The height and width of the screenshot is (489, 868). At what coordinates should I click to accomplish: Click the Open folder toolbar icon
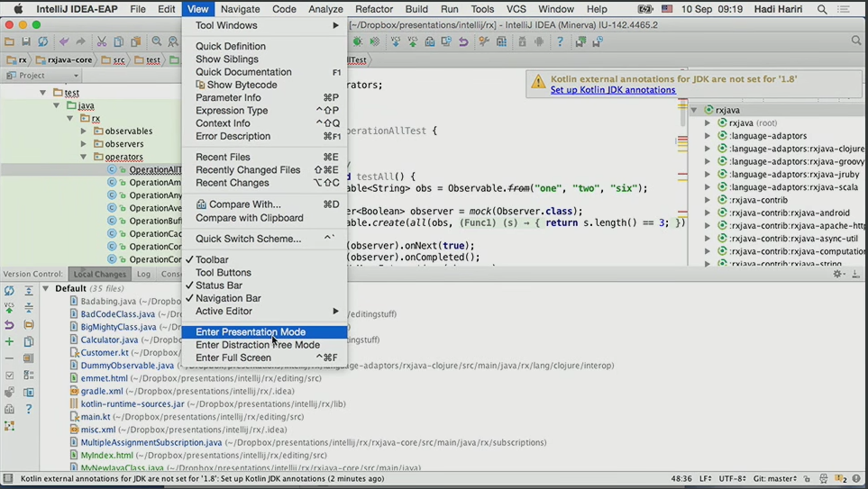click(9, 41)
